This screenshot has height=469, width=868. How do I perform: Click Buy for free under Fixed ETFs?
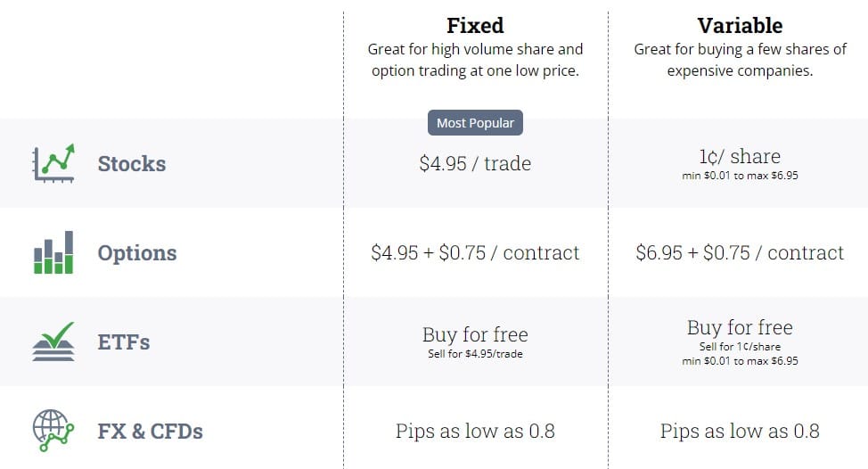pos(475,335)
